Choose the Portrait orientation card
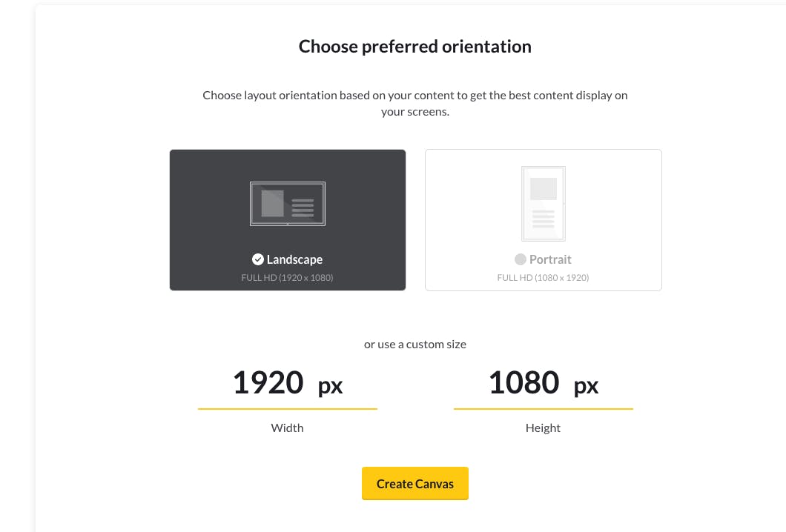Viewport: 786px width, 532px height. tap(544, 220)
